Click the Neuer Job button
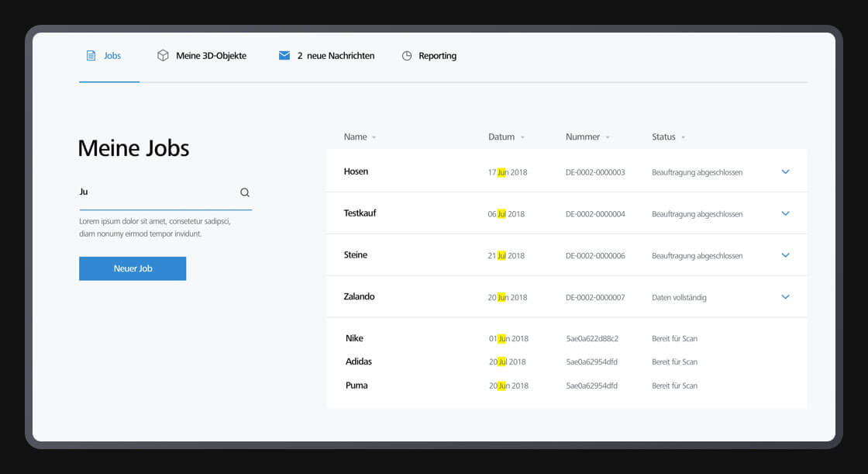Image resolution: width=868 pixels, height=474 pixels. click(x=133, y=268)
